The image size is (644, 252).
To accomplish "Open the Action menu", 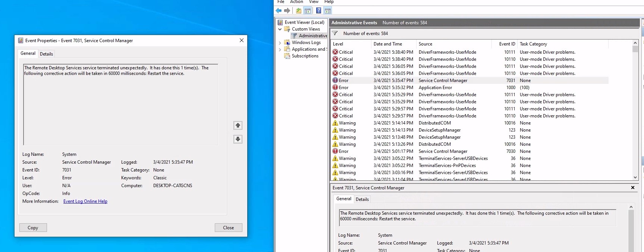I will pyautogui.click(x=296, y=2).
